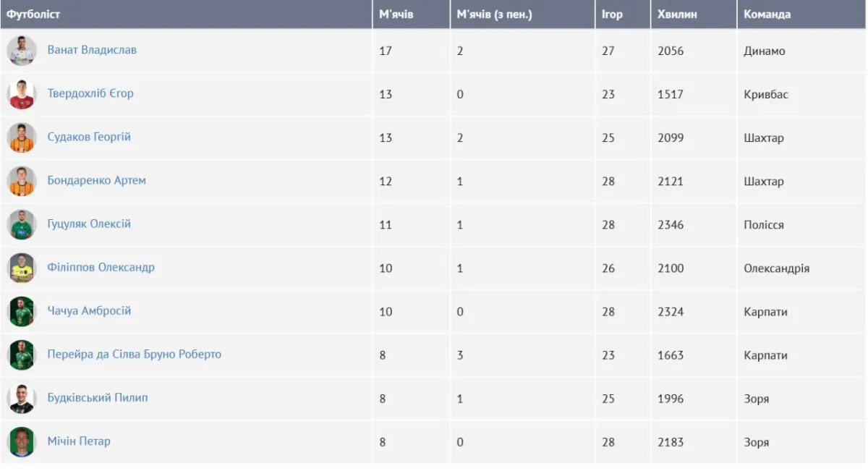Click Чачуа's minutes value 2324
The image size is (868, 471).
pos(671,312)
